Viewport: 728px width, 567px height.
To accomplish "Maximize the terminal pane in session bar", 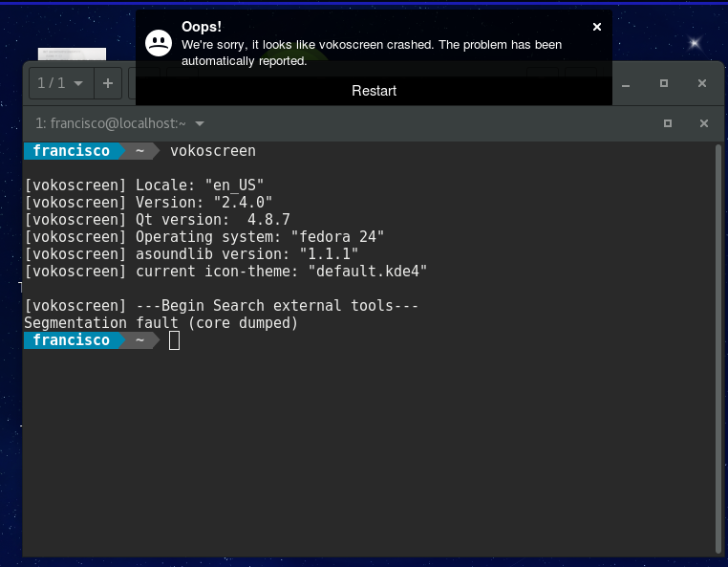I will [668, 123].
